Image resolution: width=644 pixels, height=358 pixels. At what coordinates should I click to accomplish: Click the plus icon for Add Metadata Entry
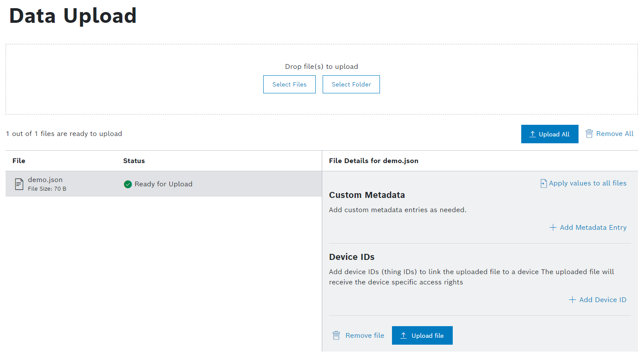pyautogui.click(x=553, y=228)
